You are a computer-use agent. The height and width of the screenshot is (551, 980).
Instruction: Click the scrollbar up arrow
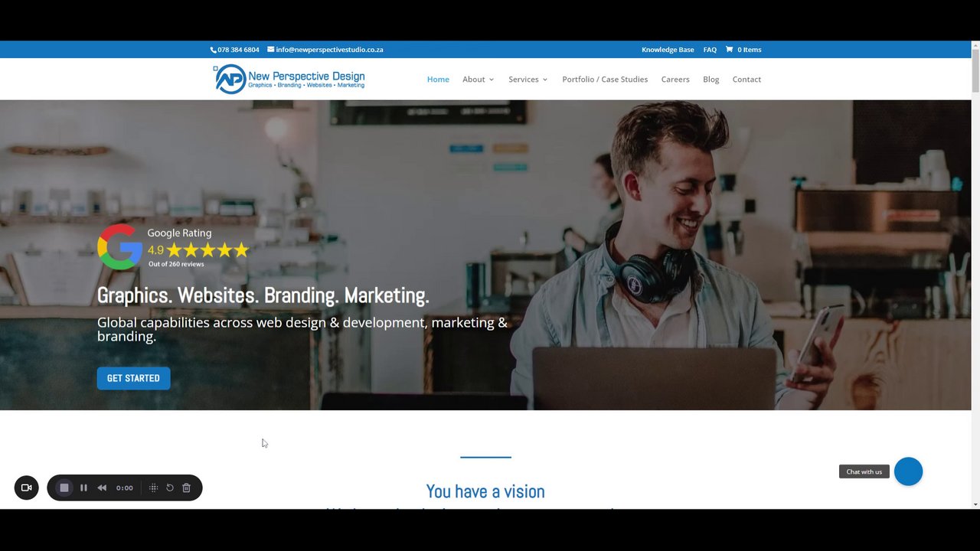pyautogui.click(x=975, y=45)
